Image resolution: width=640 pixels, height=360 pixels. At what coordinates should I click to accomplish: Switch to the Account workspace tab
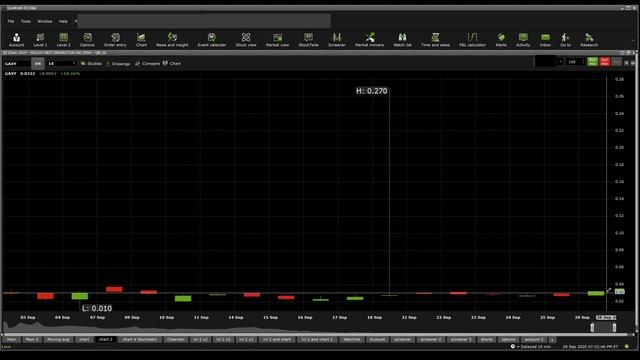[377, 340]
